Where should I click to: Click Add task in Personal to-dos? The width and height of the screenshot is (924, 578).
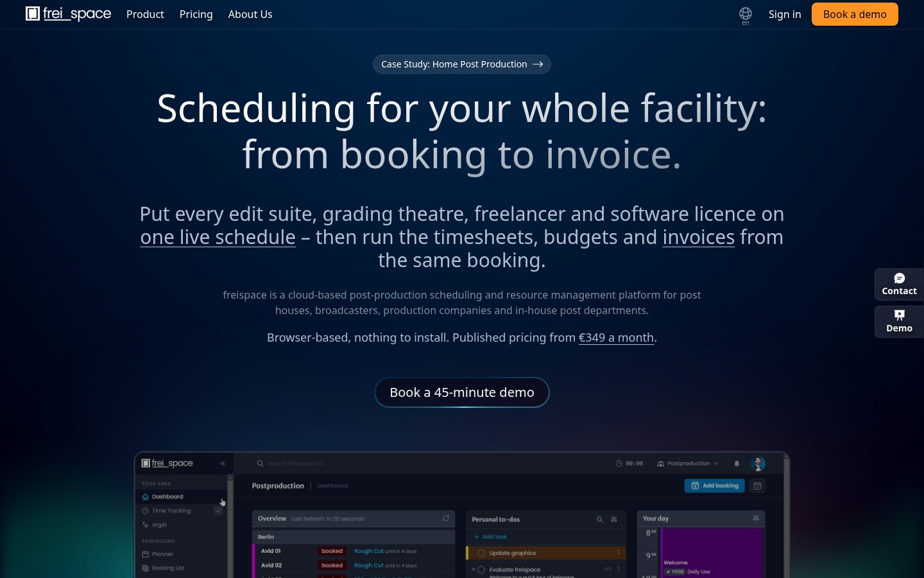click(x=490, y=536)
